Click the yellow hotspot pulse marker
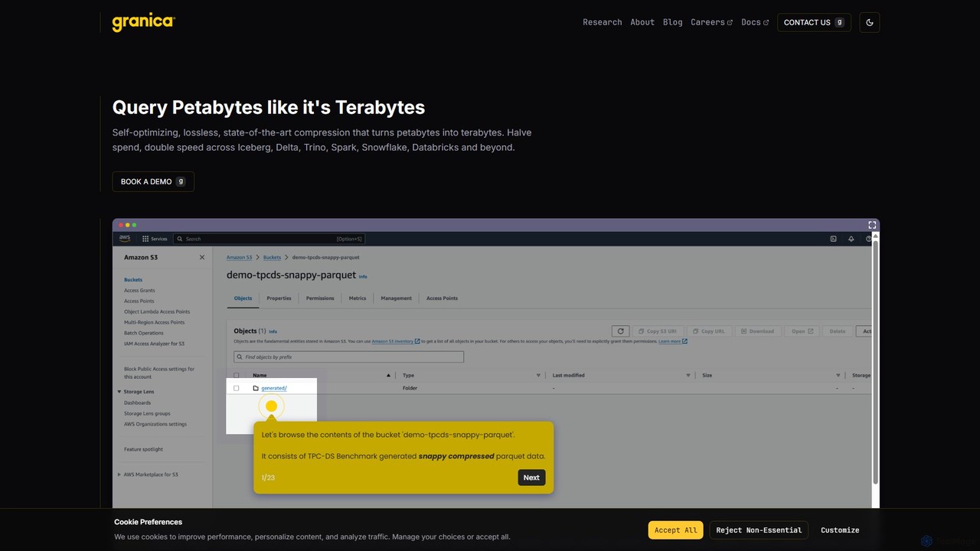This screenshot has height=551, width=980. pyautogui.click(x=271, y=406)
